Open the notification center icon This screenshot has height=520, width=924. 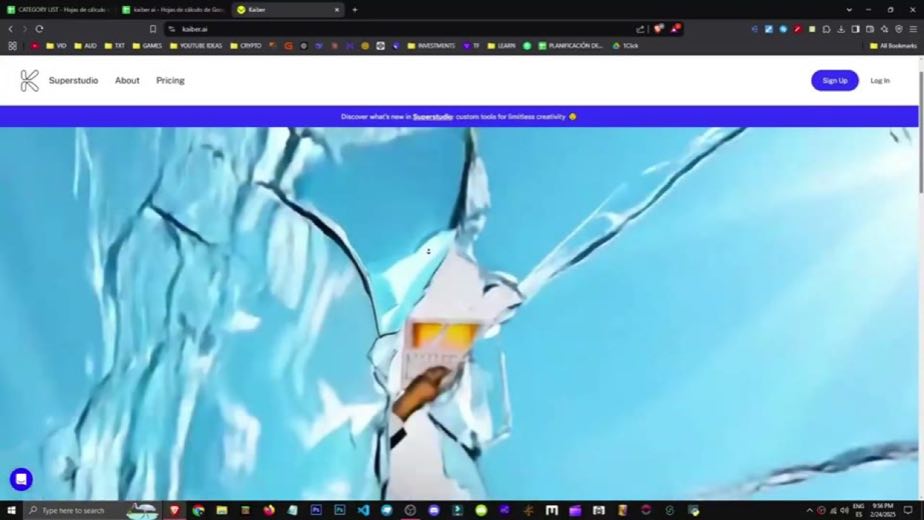908,511
